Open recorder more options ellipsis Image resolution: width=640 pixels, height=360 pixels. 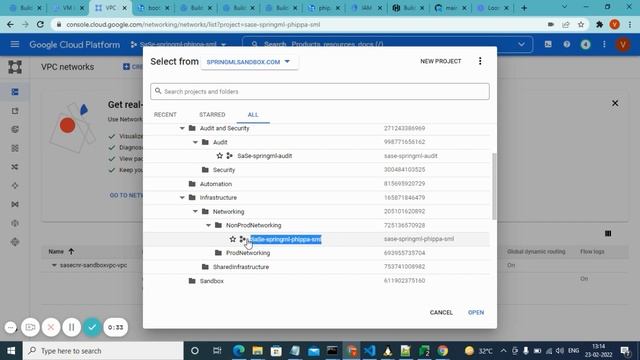[11, 327]
